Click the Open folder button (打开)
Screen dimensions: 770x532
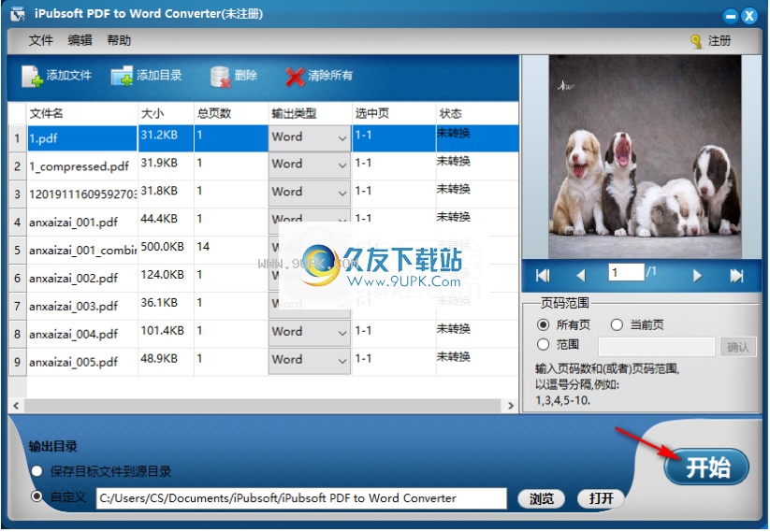click(601, 498)
